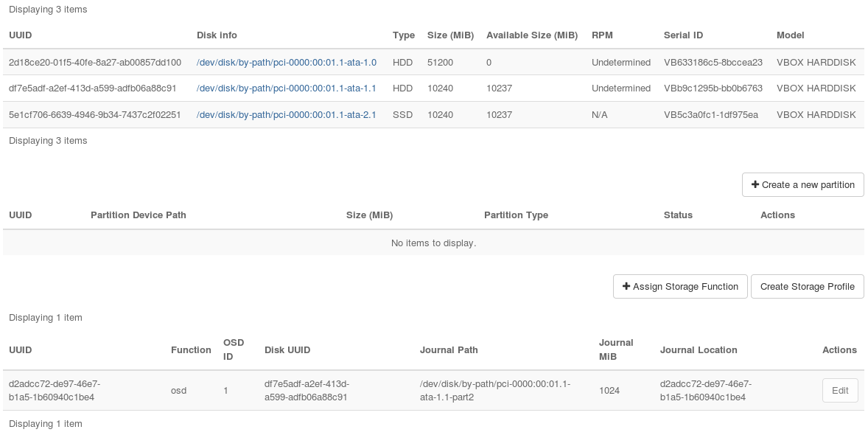
Task: Click the Disk info column header
Action: (x=217, y=35)
